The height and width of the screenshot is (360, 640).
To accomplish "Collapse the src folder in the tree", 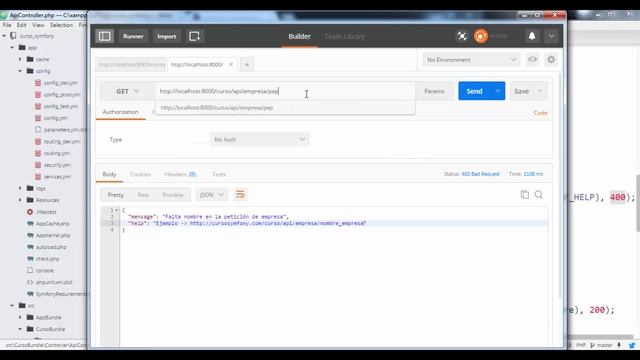I will 12,306.
